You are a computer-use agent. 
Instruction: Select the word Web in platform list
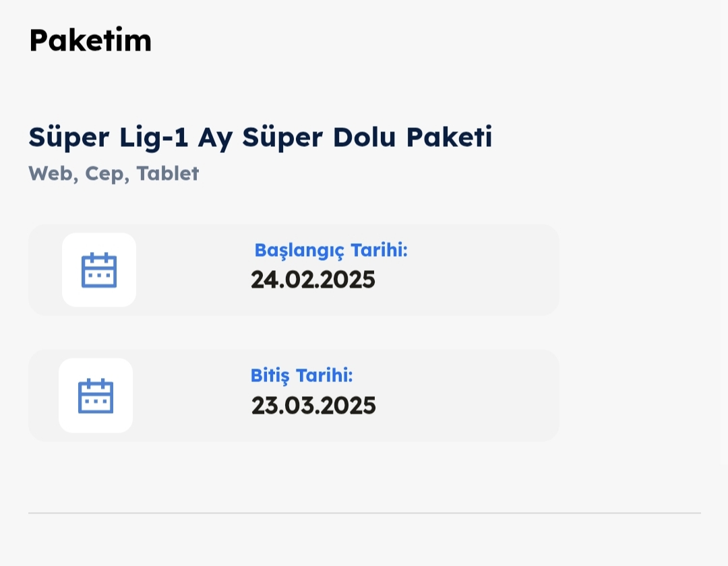coord(51,174)
